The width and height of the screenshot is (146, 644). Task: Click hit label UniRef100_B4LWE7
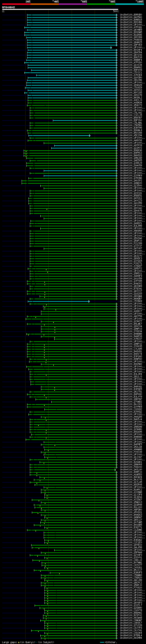[131, 324]
